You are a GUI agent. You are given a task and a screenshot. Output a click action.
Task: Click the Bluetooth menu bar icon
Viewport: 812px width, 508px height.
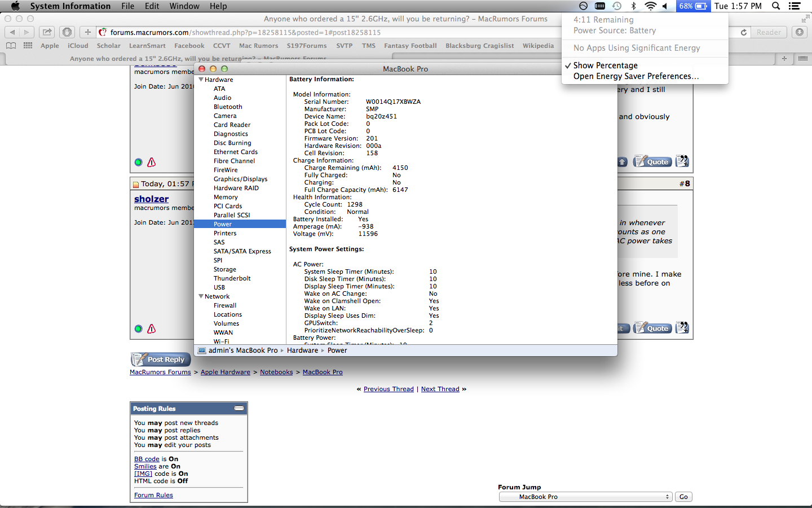click(x=633, y=6)
